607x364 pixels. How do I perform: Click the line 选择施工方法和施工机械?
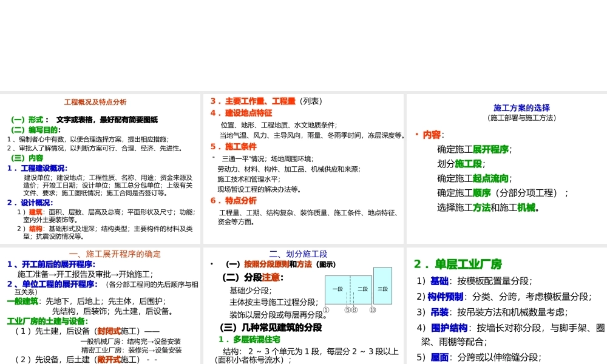tap(488, 207)
